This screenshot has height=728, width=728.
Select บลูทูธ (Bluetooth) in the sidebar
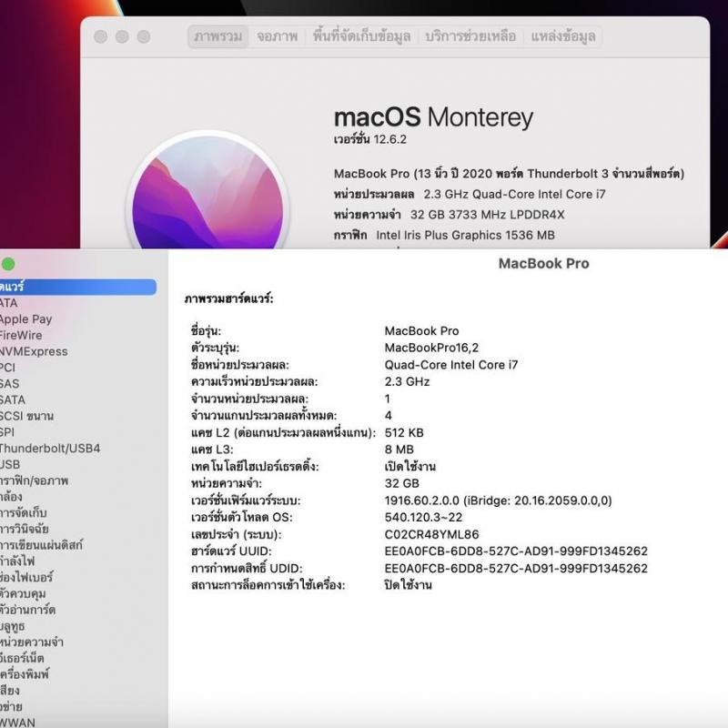click(13, 626)
